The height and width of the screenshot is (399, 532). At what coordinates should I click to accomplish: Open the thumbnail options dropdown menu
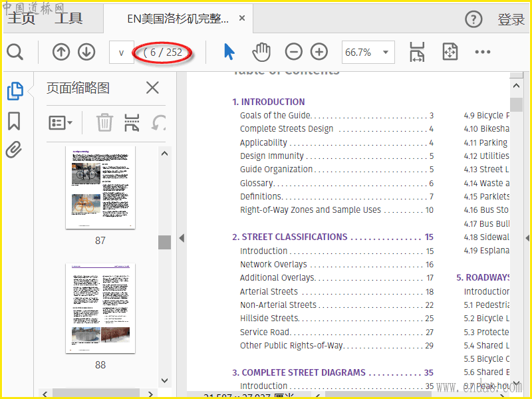click(61, 122)
